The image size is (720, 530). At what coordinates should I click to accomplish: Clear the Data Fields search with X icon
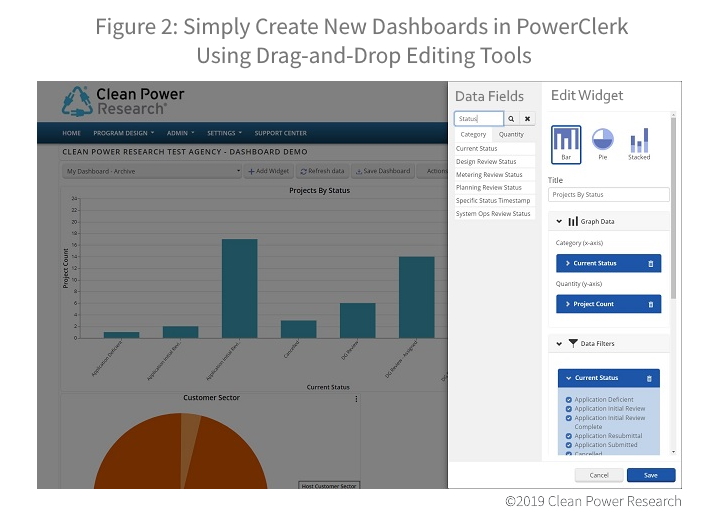click(527, 118)
